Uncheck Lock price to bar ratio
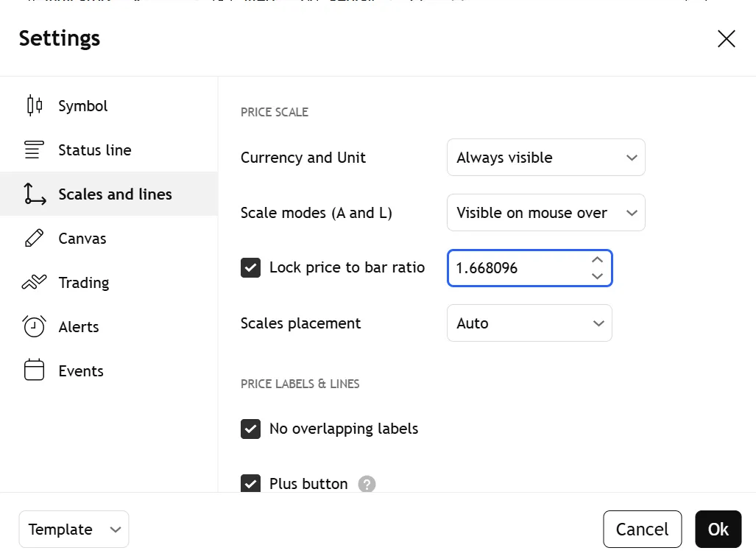756x559 pixels. click(250, 267)
